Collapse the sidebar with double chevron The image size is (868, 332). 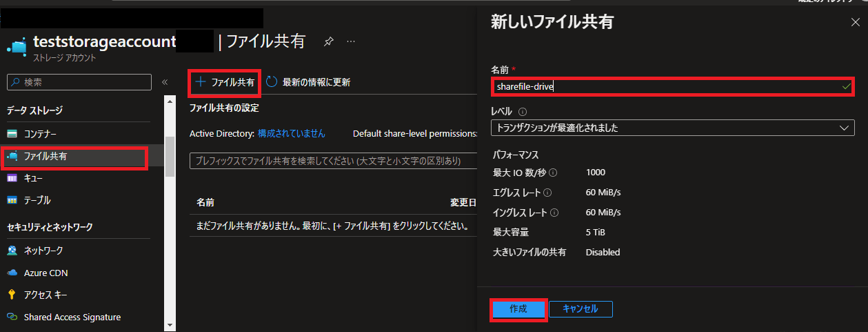(x=165, y=82)
